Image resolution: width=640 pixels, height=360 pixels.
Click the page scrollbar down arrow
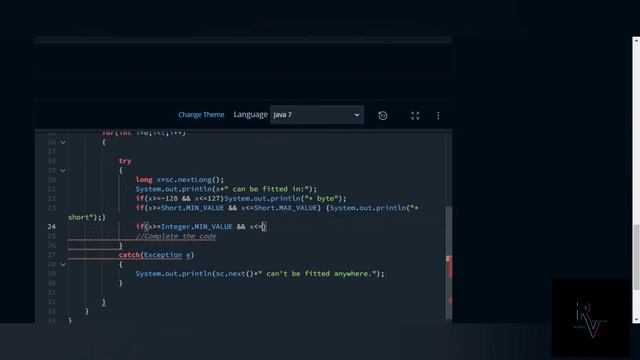coord(636,320)
